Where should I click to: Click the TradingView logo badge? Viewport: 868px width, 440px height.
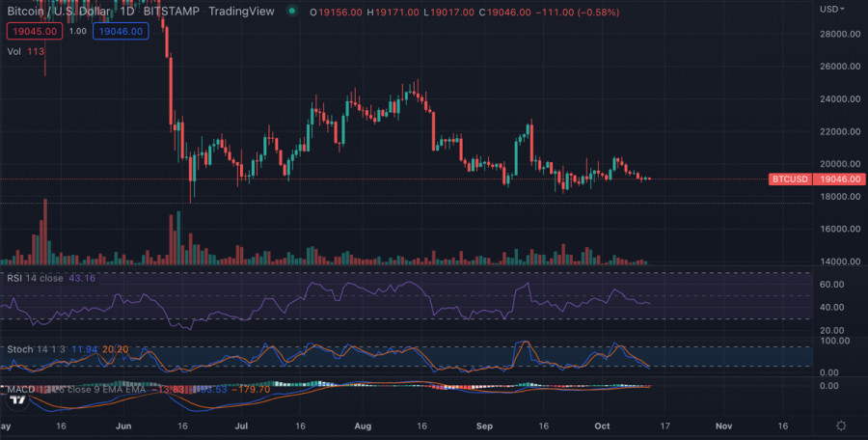(x=17, y=400)
